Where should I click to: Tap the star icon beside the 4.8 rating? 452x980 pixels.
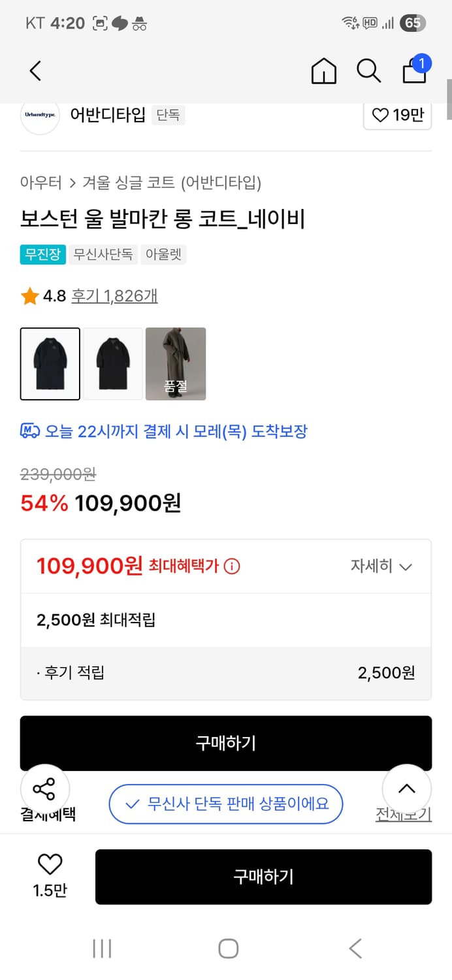[27, 296]
